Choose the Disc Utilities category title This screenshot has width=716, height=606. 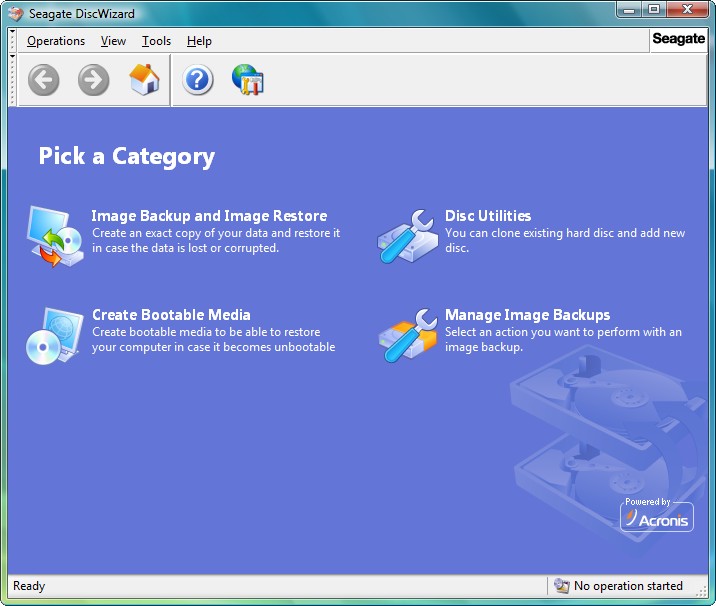pyautogui.click(x=488, y=216)
